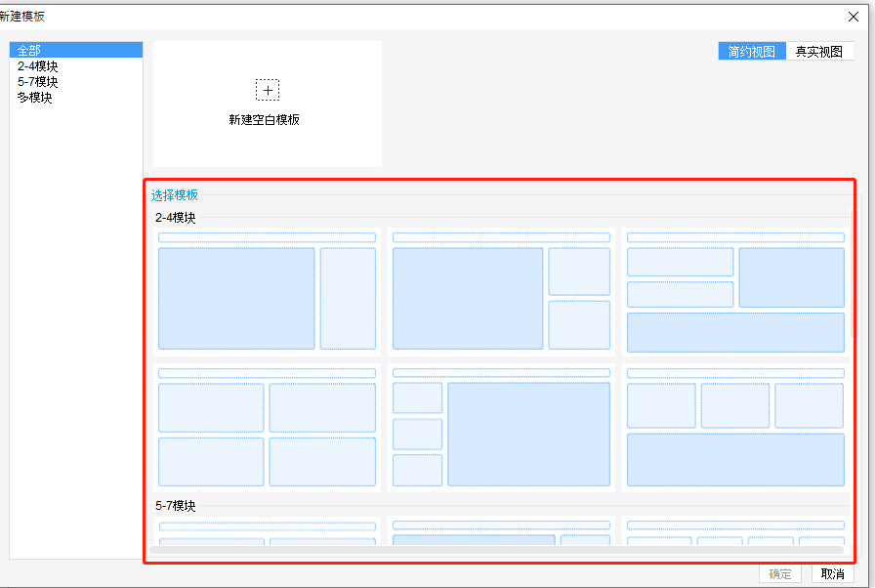
Task: Pick template with large left and two right panels
Action: click(501, 292)
